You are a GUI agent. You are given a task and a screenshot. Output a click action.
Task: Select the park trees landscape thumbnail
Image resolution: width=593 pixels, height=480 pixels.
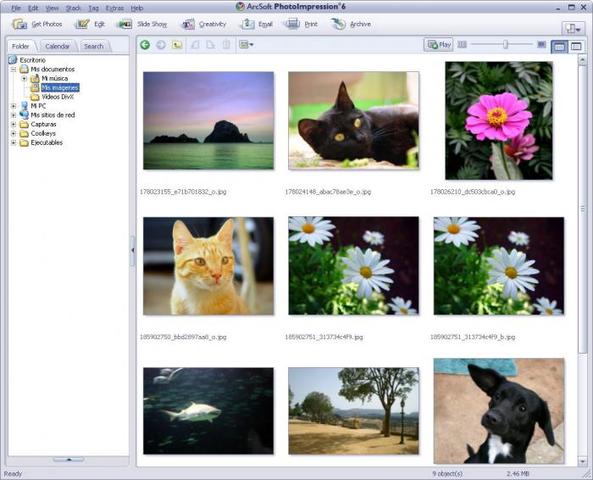tap(354, 411)
